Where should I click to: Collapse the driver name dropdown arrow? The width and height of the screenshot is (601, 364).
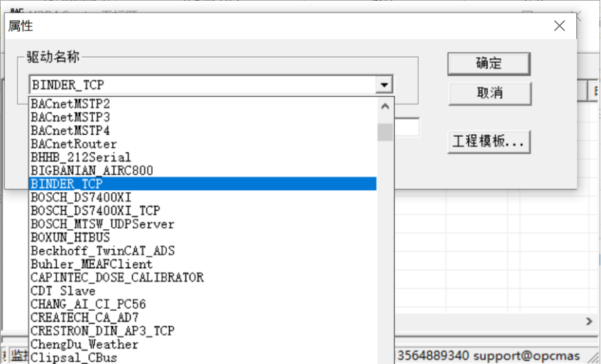384,84
